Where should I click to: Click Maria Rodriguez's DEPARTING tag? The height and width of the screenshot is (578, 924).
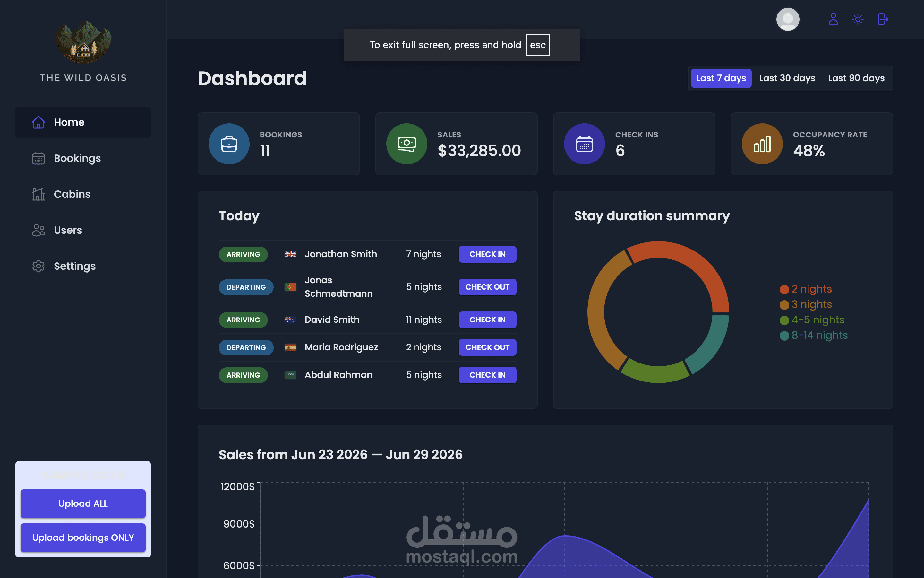pos(246,347)
